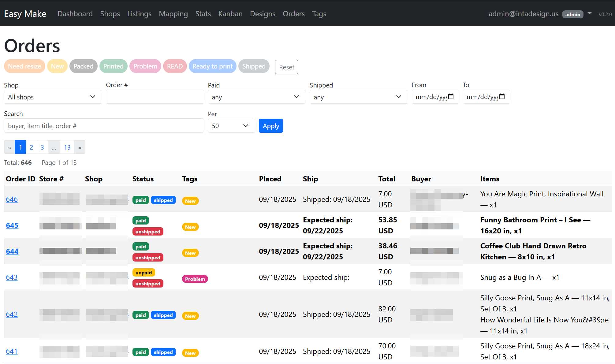
Task: Toggle the Packed tag filter pill
Action: point(83,66)
